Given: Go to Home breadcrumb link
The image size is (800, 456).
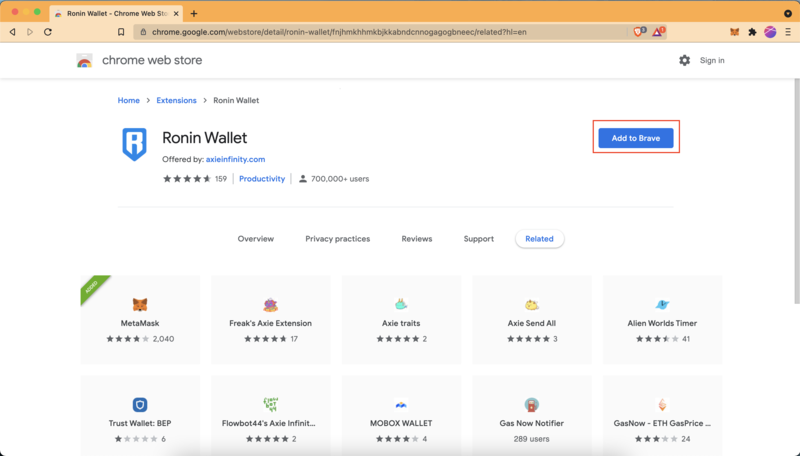Looking at the screenshot, I should pyautogui.click(x=129, y=100).
